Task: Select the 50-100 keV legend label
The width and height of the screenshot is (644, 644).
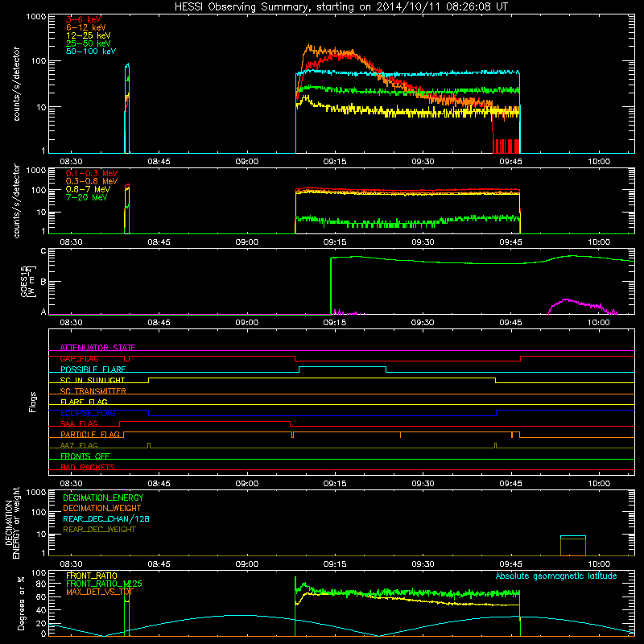Action: point(91,52)
